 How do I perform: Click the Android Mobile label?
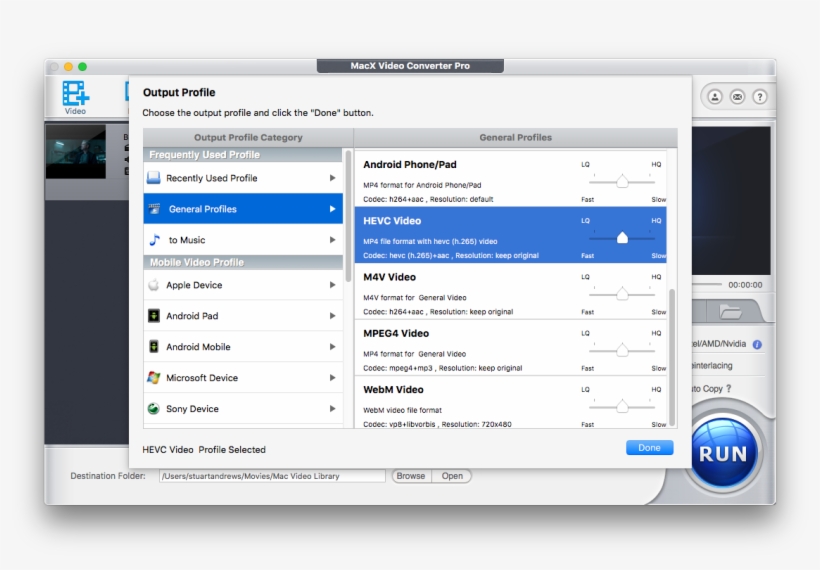click(198, 347)
